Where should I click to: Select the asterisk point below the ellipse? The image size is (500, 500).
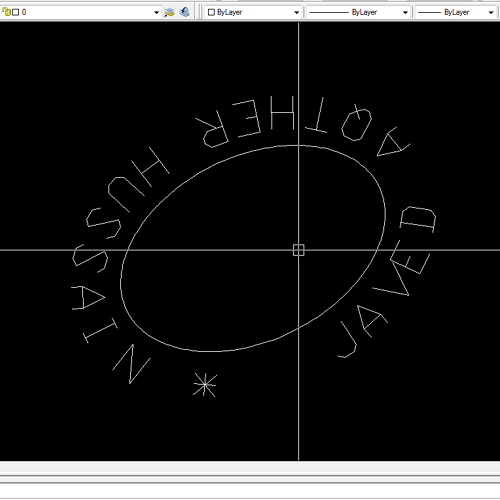[205, 385]
